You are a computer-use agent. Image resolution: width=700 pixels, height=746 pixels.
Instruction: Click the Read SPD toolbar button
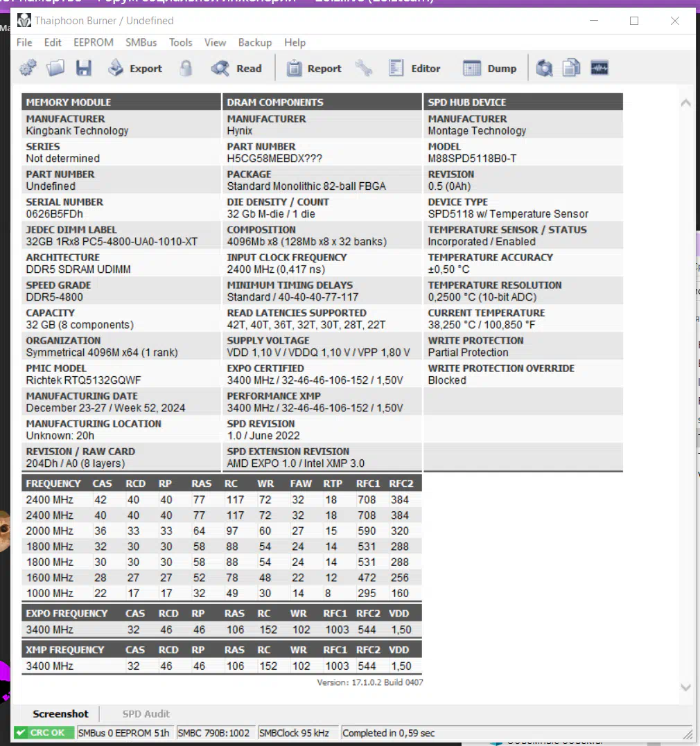(237, 68)
